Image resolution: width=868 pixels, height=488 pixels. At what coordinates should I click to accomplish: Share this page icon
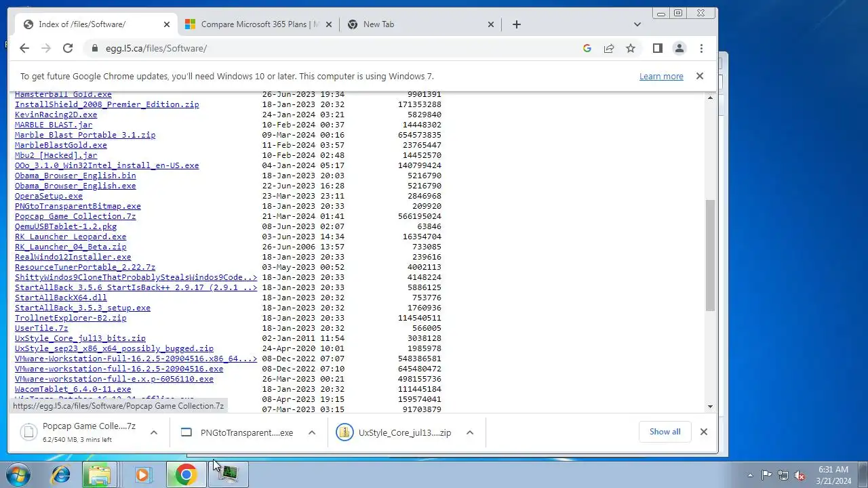(609, 48)
